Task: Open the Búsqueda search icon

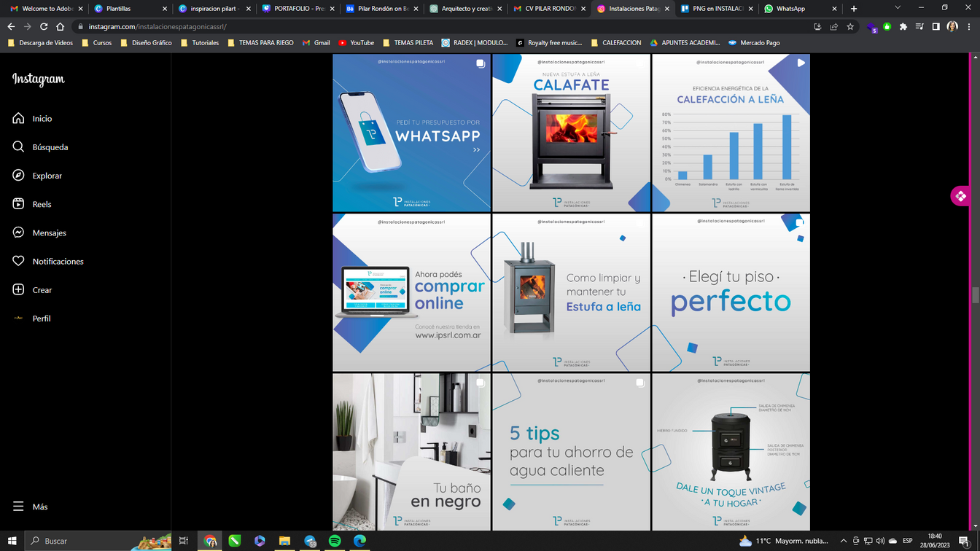Action: pyautogui.click(x=19, y=146)
